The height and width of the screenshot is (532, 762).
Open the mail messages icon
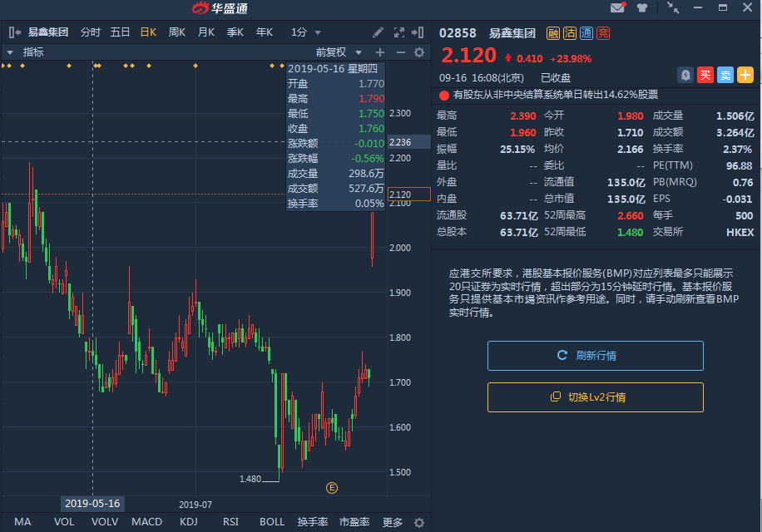tap(617, 8)
